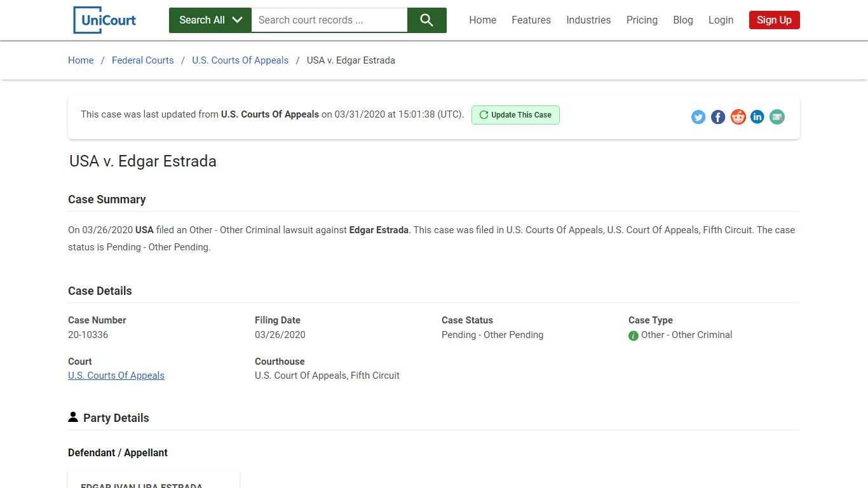Share the case on Reddit

pyautogui.click(x=738, y=117)
